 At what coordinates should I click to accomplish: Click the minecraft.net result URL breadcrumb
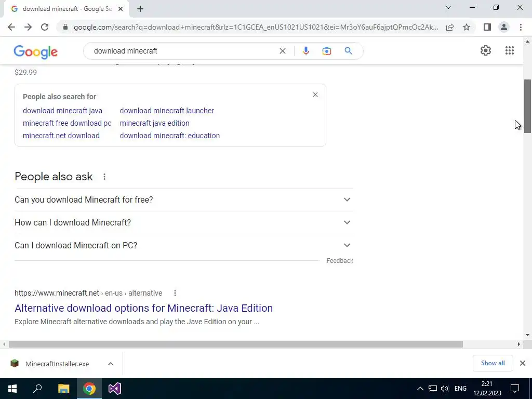point(88,293)
